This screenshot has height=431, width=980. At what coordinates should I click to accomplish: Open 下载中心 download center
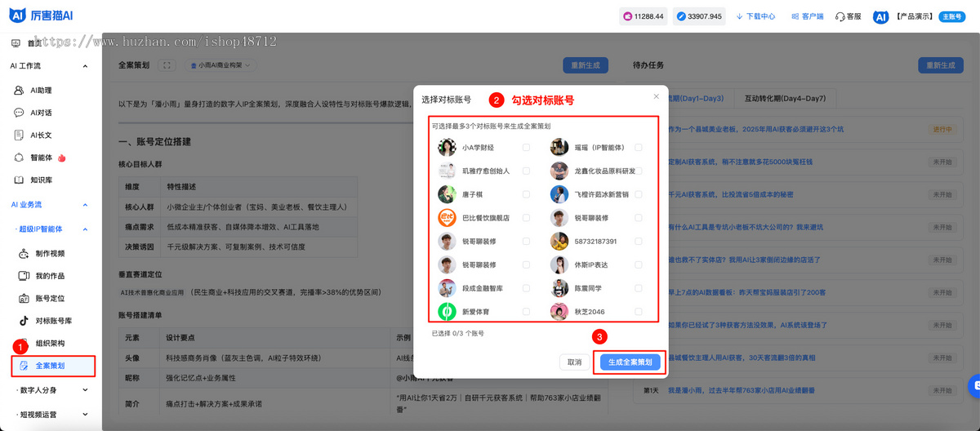pyautogui.click(x=755, y=16)
